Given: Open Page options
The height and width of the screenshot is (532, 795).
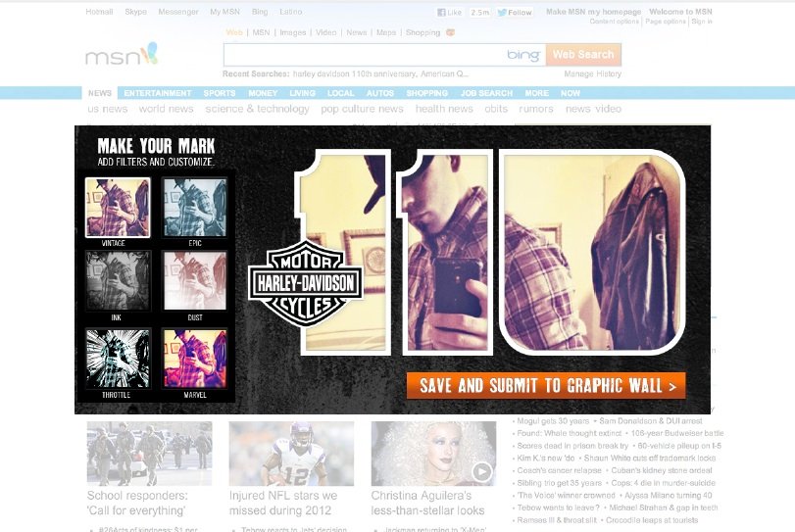Looking at the screenshot, I should (x=666, y=22).
